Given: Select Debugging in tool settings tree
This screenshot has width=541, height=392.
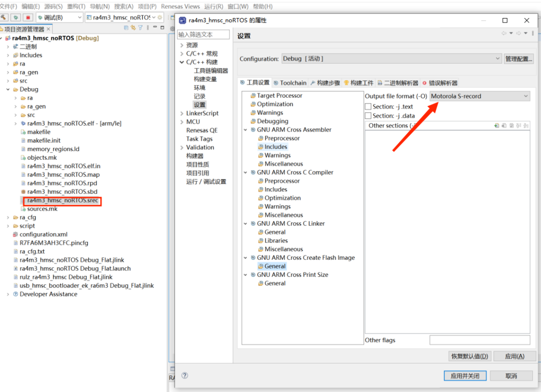Looking at the screenshot, I should (273, 121).
